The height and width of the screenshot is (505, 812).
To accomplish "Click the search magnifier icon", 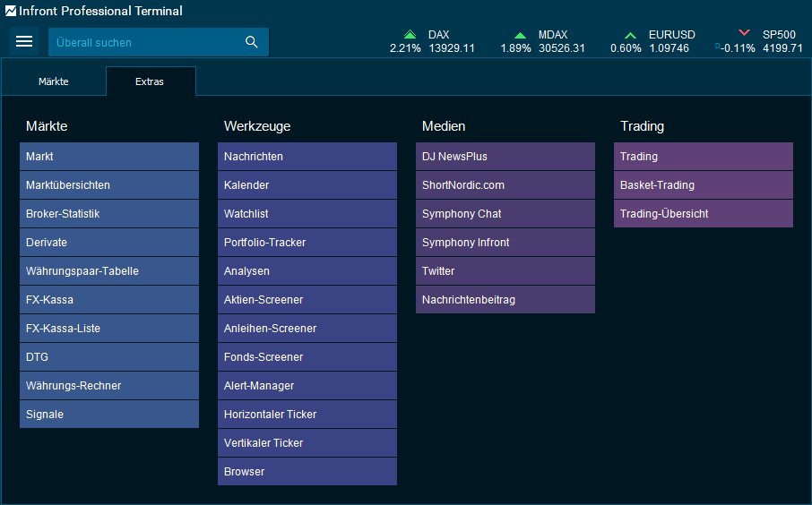I will 252,42.
